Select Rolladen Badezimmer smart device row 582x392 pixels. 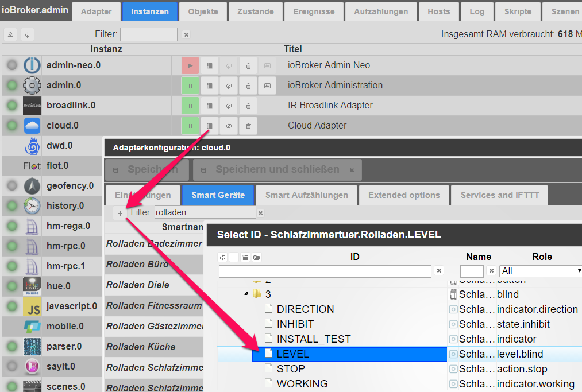click(x=154, y=244)
